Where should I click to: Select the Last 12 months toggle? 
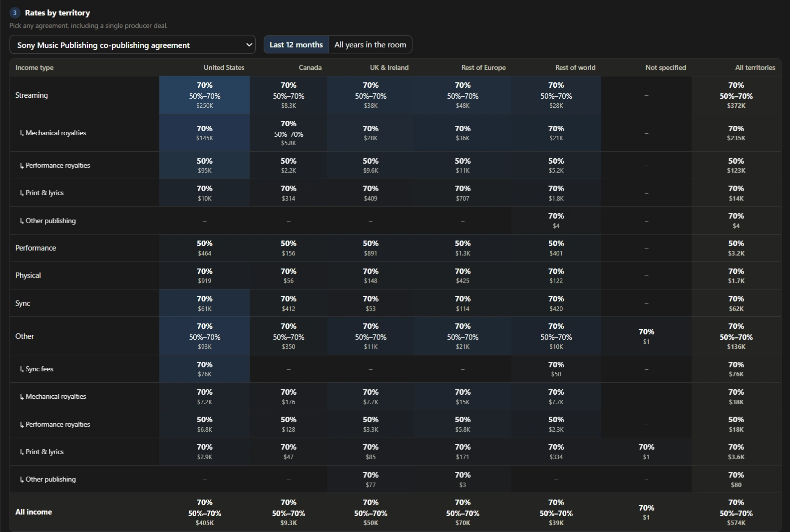click(x=296, y=44)
